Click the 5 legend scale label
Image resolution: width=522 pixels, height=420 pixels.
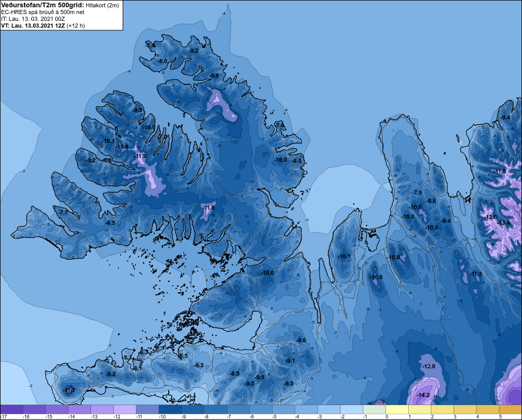[x=501, y=417]
